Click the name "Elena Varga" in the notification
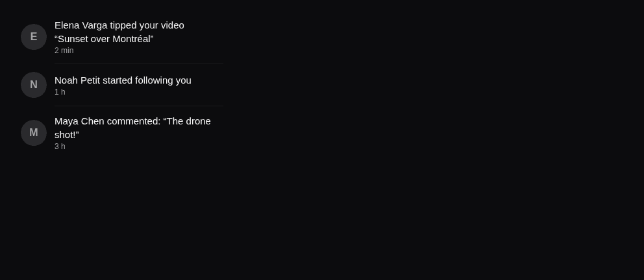644x280 pixels. pyautogui.click(x=81, y=25)
